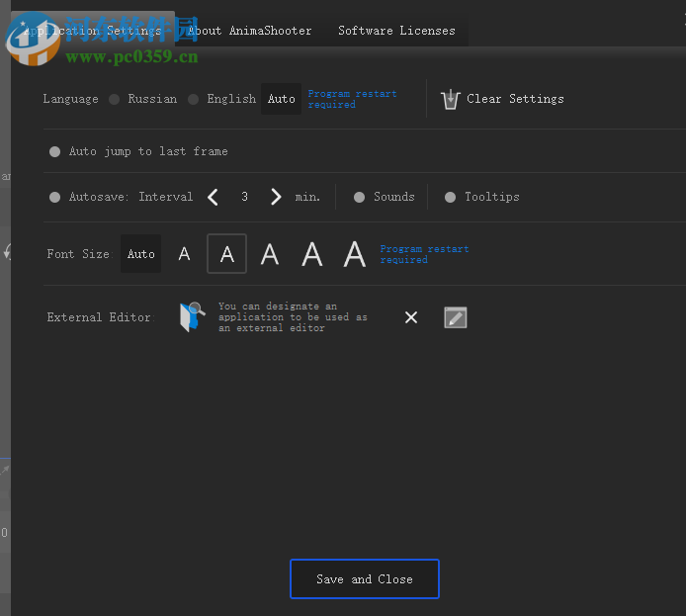
Task: Toggle the Tooltips option
Action: [x=481, y=197]
